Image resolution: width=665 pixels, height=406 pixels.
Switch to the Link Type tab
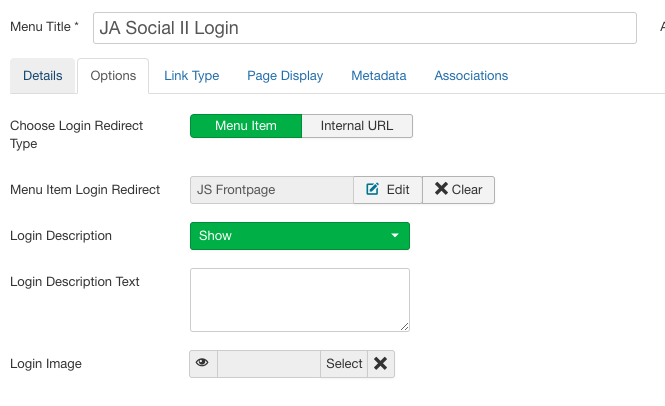191,76
